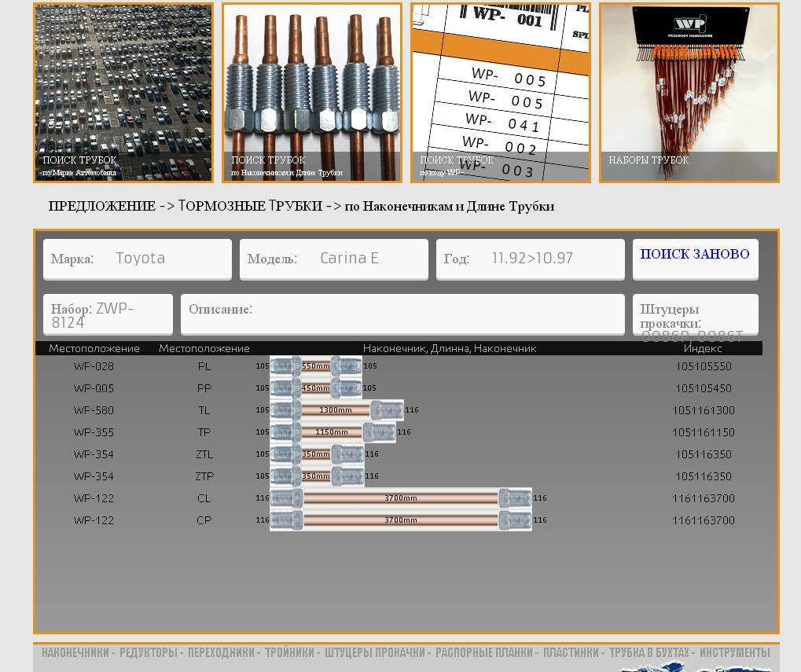Click the 550mm brake pipe image
The width and height of the screenshot is (801, 672).
tap(315, 366)
